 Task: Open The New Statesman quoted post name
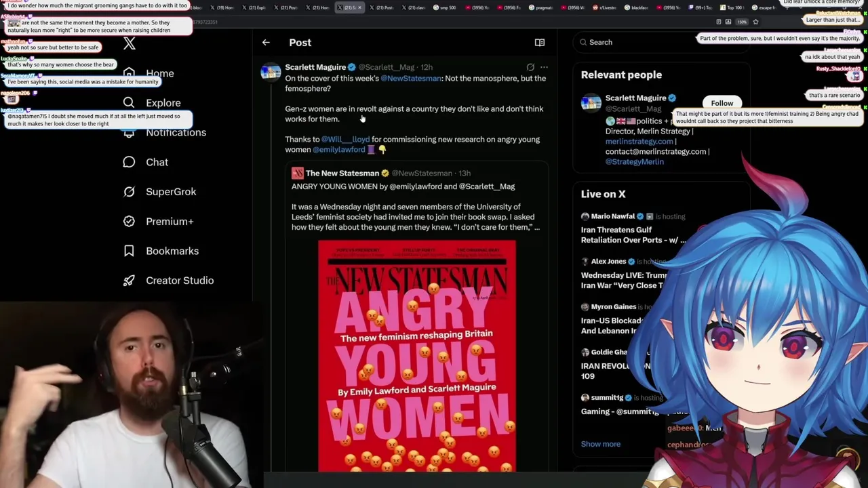(x=342, y=173)
